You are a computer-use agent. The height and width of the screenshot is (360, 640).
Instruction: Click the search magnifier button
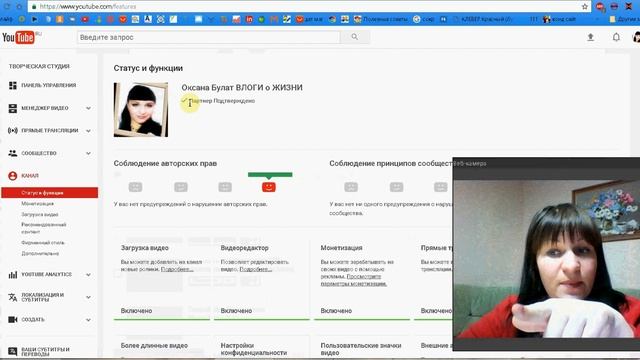pos(354,37)
